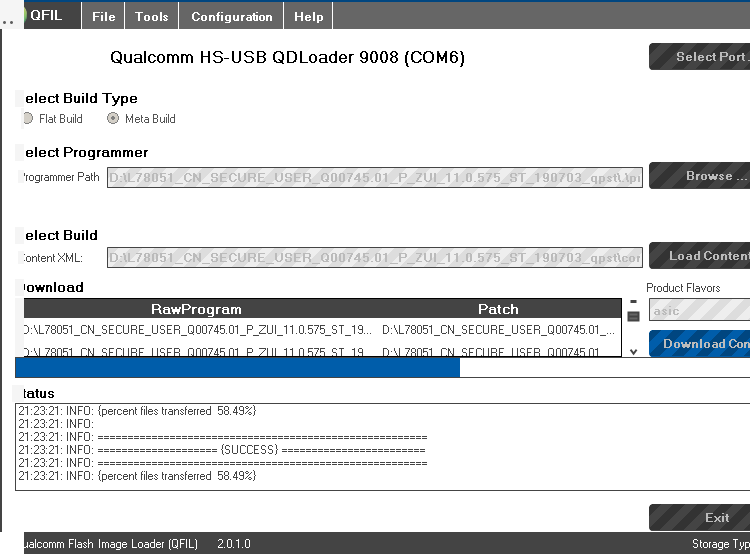Click the Patch column header
This screenshot has height=554, width=750.
click(x=497, y=309)
